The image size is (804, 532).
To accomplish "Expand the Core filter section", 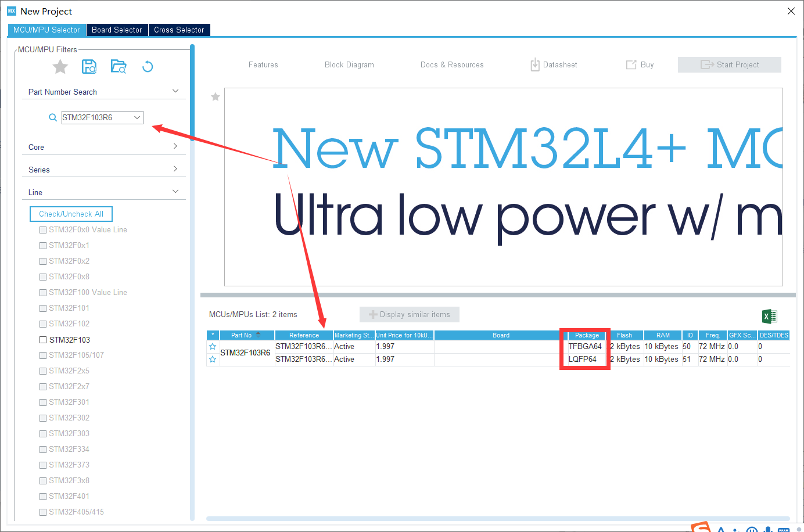I will pyautogui.click(x=175, y=146).
